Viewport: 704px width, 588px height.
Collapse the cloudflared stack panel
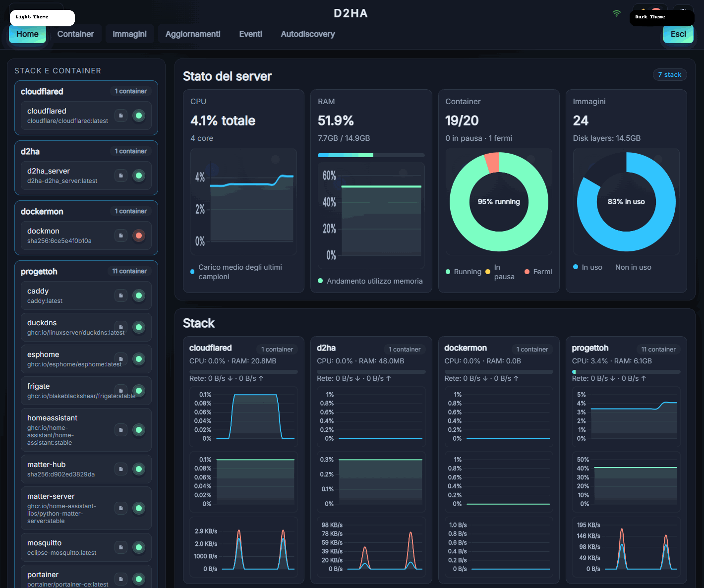(x=86, y=91)
